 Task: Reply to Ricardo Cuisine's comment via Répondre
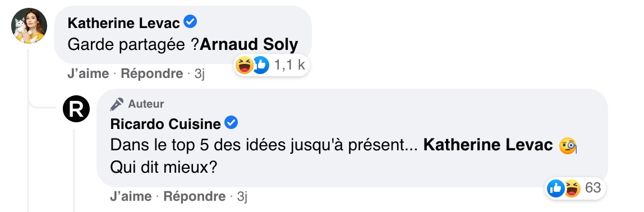(x=195, y=196)
